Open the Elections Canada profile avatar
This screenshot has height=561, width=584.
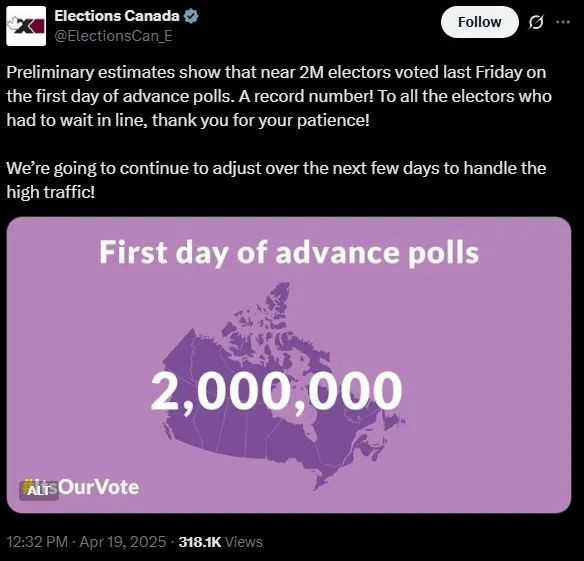coord(26,26)
